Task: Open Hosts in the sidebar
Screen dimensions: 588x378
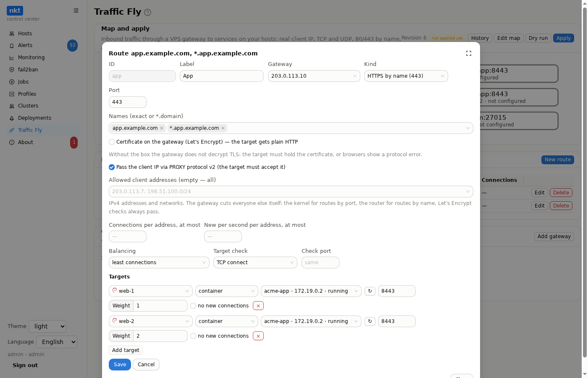Action: [25, 34]
